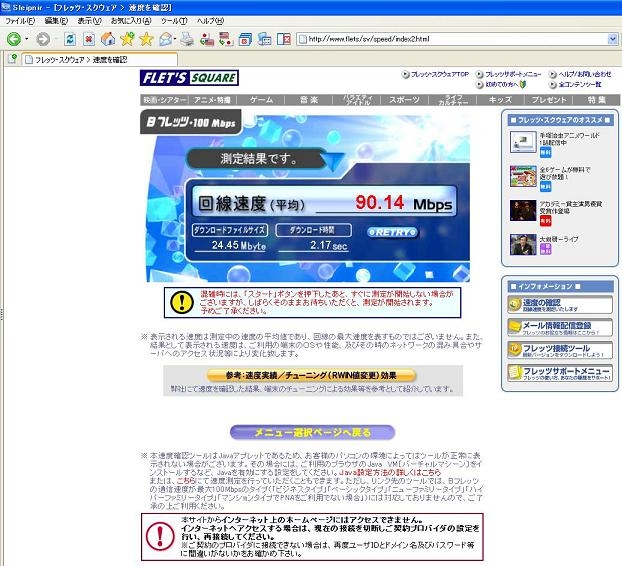
Task: Click toolbar flag icon with curved arrow
Action: tap(226, 39)
